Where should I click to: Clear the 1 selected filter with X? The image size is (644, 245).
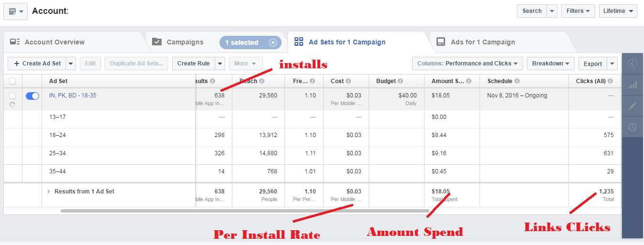273,43
